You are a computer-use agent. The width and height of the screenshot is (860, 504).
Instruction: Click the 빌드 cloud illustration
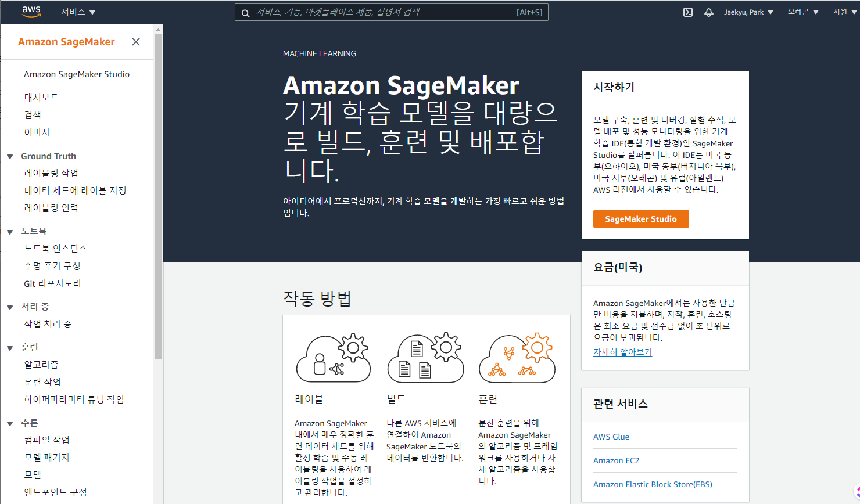pyautogui.click(x=425, y=358)
